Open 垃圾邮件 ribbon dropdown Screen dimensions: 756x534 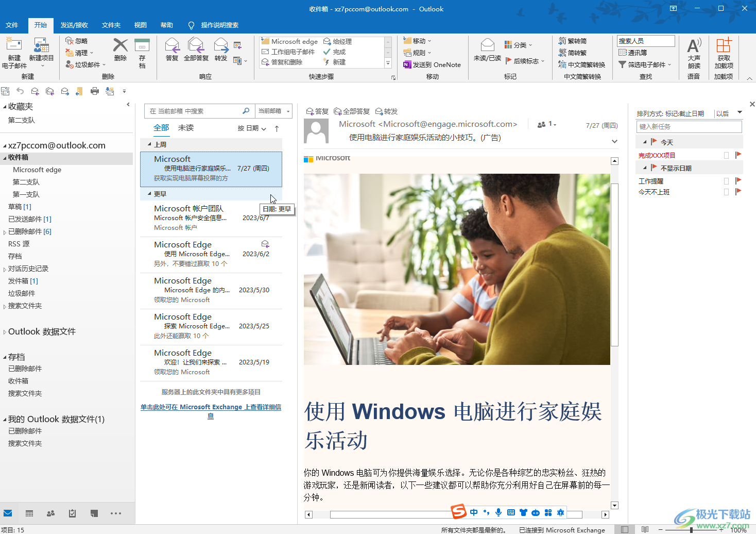pos(85,64)
